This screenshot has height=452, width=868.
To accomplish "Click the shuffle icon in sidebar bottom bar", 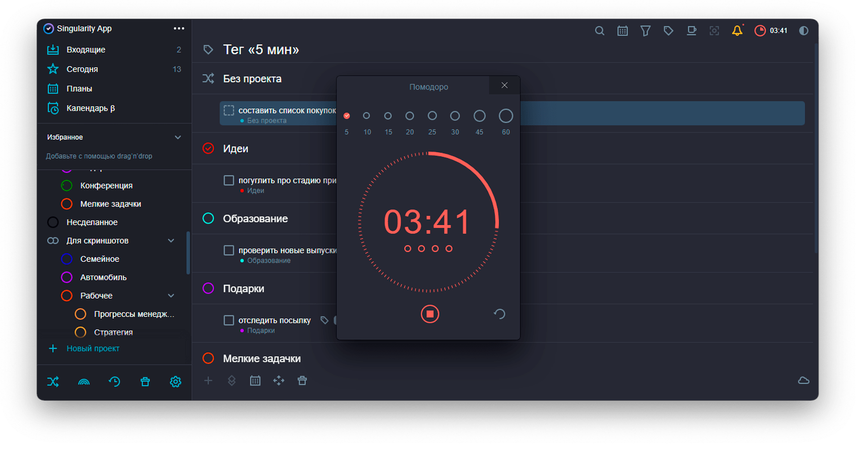I will pos(53,382).
